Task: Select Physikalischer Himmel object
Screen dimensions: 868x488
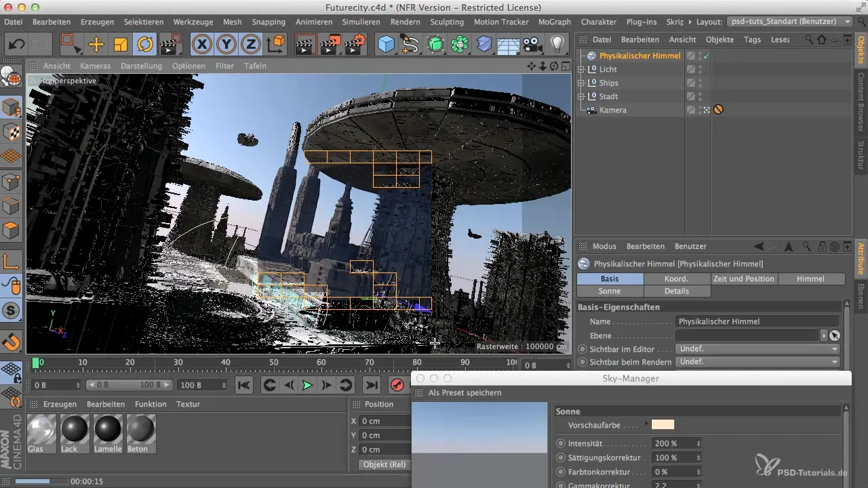Action: 639,56
